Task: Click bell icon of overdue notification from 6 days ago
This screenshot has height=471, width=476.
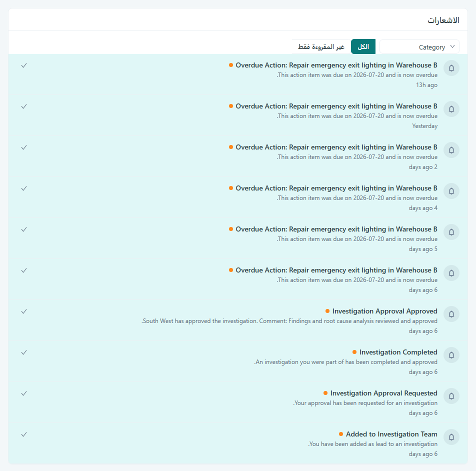Action: click(451, 273)
